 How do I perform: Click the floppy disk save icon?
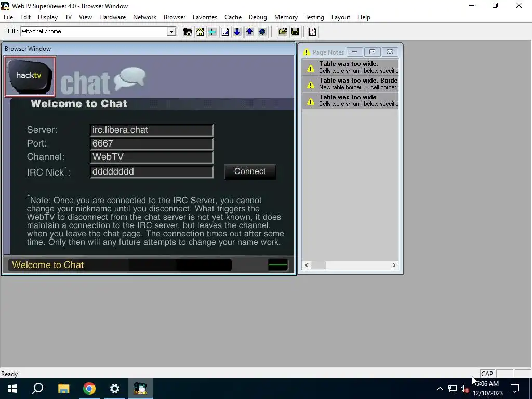(295, 32)
